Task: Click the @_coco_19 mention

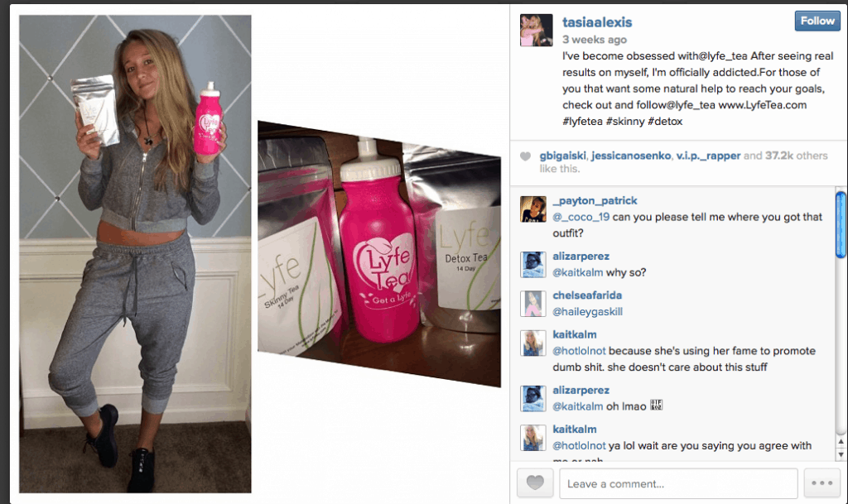Action: coord(581,217)
